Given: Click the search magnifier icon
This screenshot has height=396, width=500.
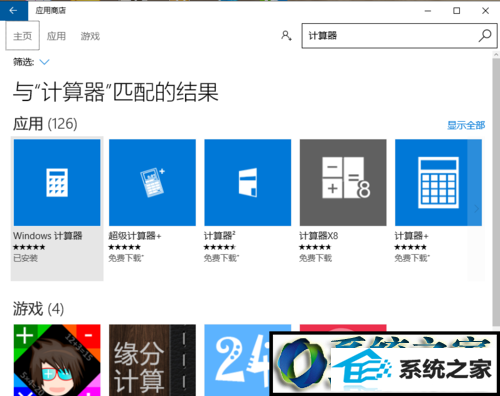Looking at the screenshot, I should tap(485, 35).
